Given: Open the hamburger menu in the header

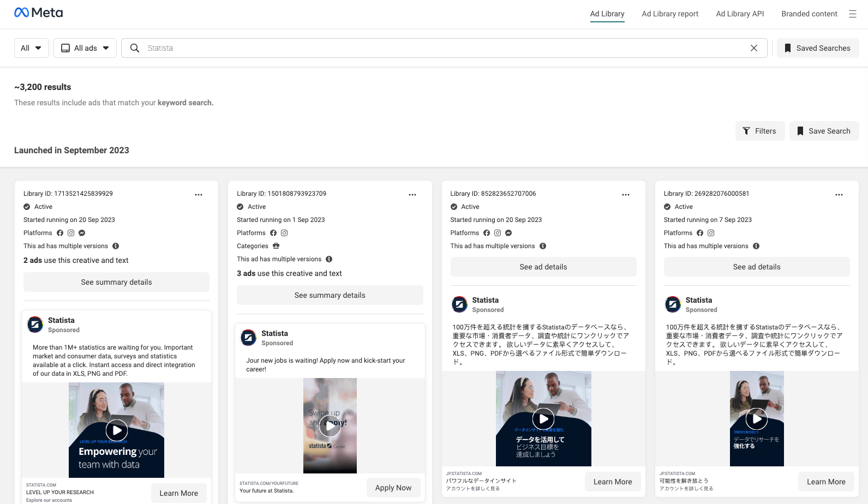Looking at the screenshot, I should (852, 14).
